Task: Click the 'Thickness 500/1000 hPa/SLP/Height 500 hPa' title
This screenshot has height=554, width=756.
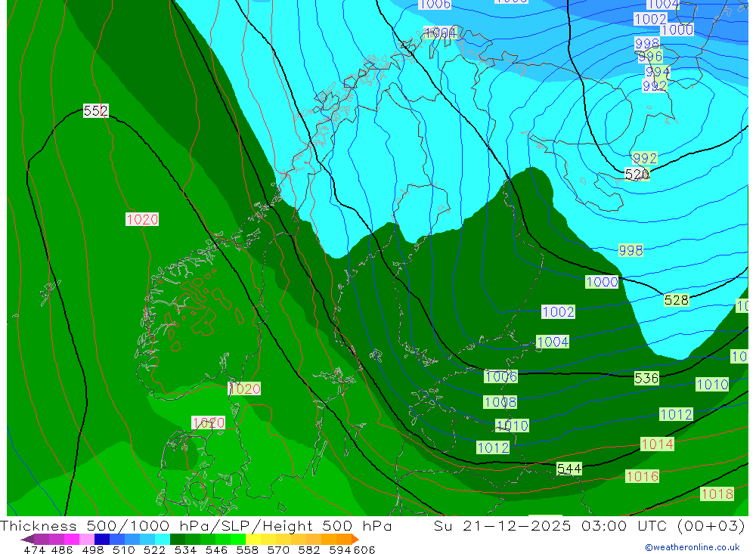Action: click(196, 526)
